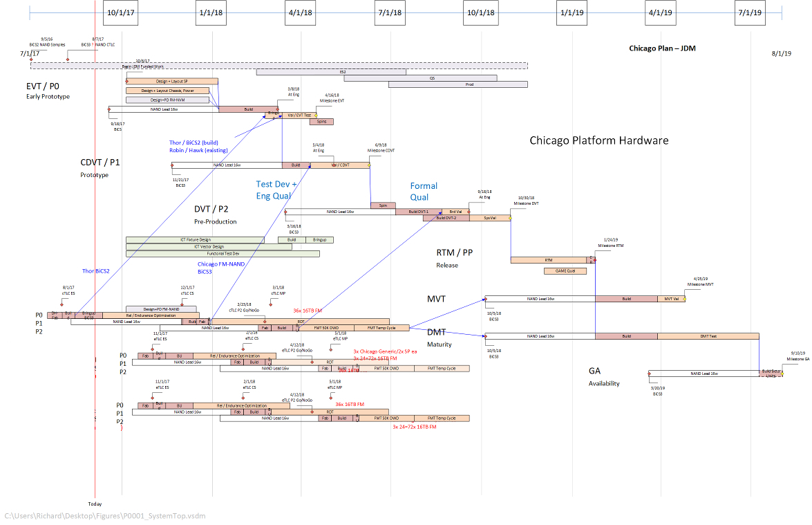Screen dimensions: 812x525
Task: Select the 4/1/19 date box on the timeline
Action: (660, 12)
